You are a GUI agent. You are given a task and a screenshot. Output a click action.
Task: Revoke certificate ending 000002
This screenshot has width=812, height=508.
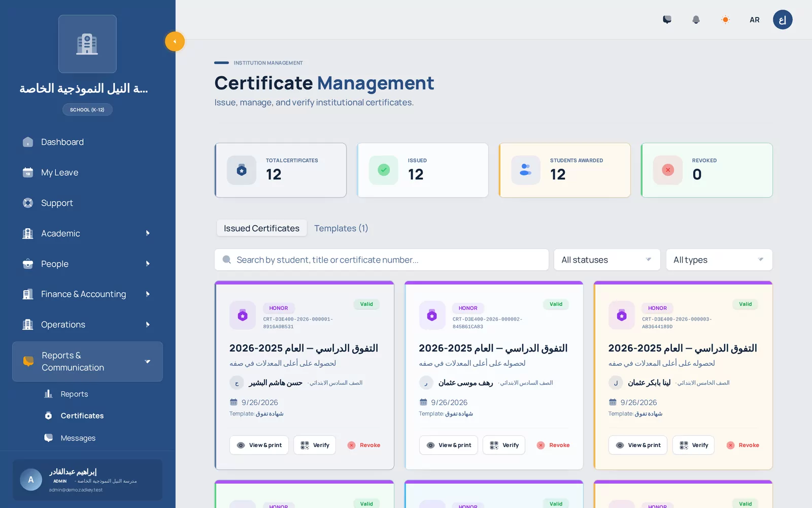point(553,445)
